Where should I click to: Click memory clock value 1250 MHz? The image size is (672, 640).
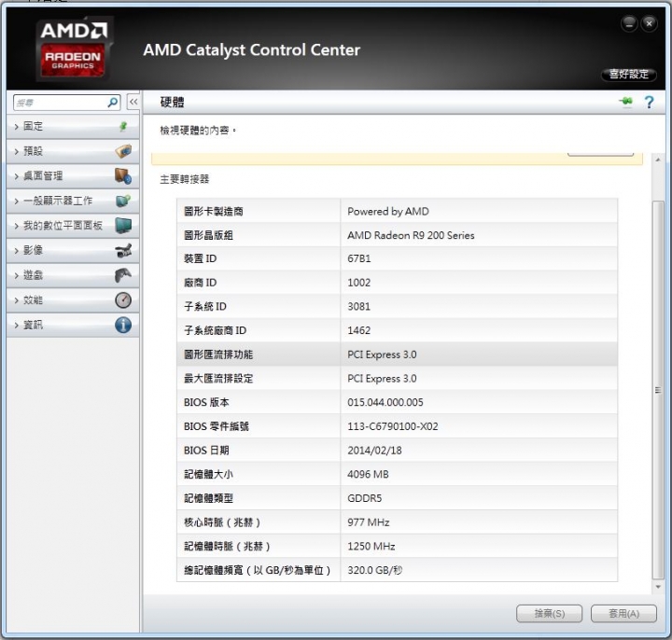click(371, 546)
